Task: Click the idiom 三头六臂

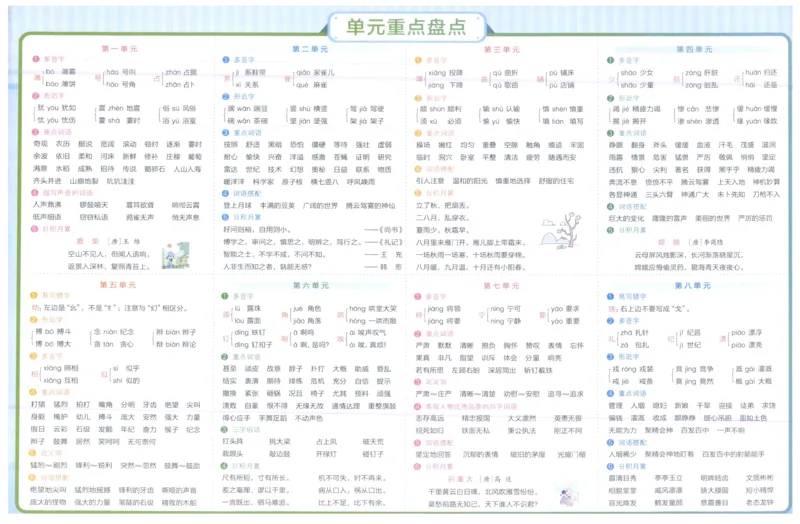Action: click(x=659, y=194)
